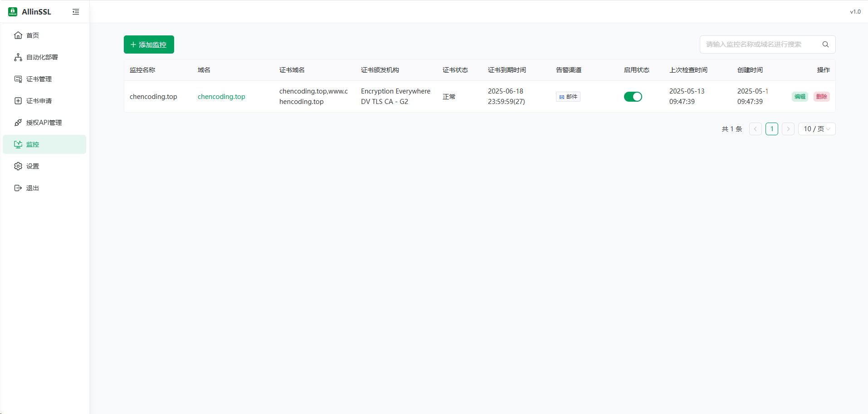
Task: Click the logout icon in sidebar
Action: pyautogui.click(x=18, y=188)
